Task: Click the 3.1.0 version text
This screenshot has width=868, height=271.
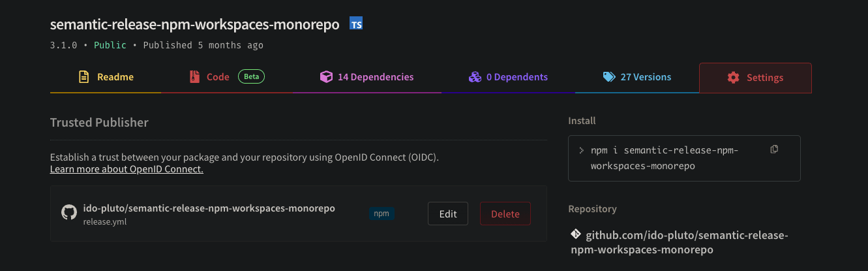Action: coord(64,46)
